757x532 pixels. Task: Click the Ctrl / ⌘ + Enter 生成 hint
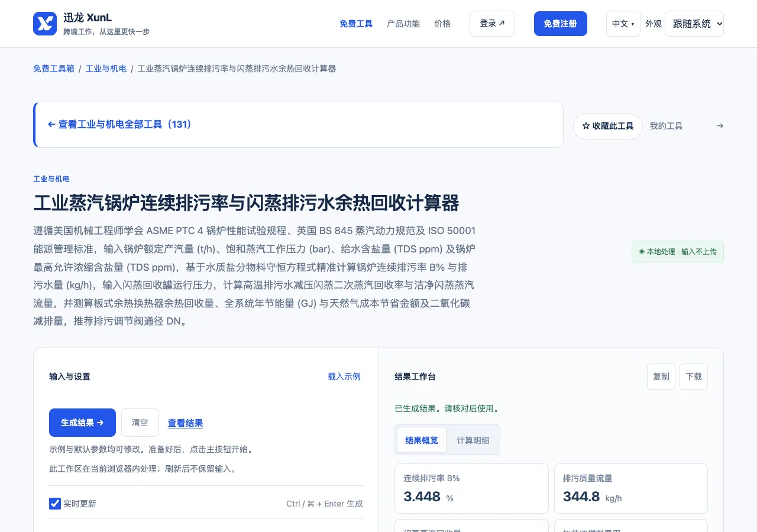pos(325,504)
